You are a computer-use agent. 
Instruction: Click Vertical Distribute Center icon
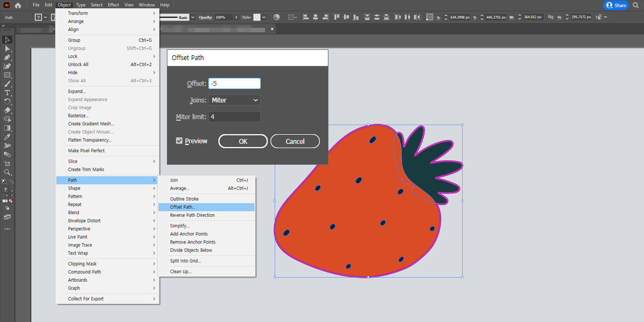(x=377, y=17)
